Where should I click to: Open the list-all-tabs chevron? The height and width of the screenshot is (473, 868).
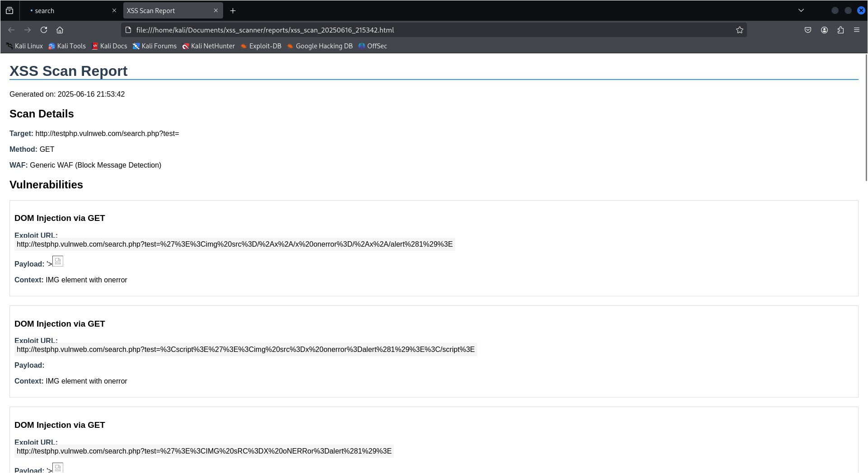(800, 10)
